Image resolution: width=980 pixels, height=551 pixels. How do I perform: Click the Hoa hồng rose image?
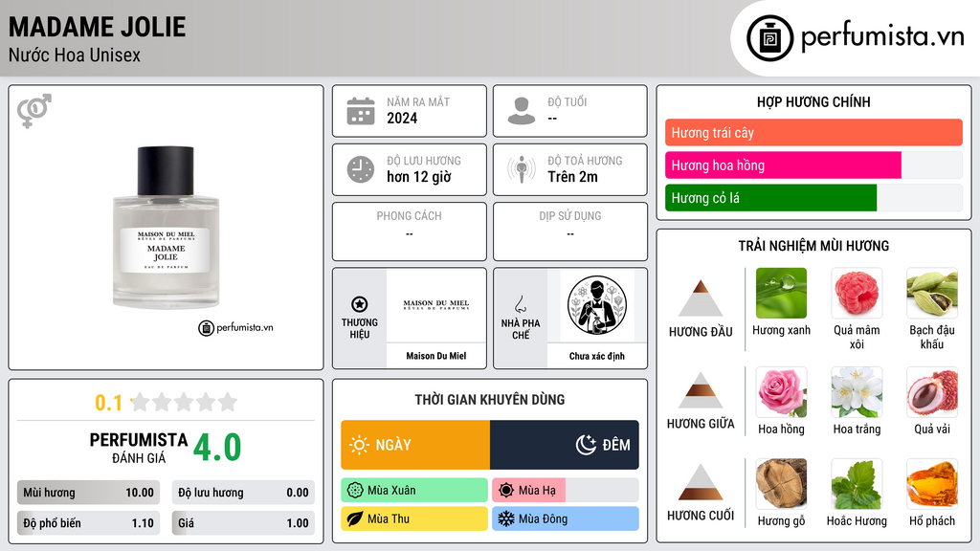[x=781, y=392]
